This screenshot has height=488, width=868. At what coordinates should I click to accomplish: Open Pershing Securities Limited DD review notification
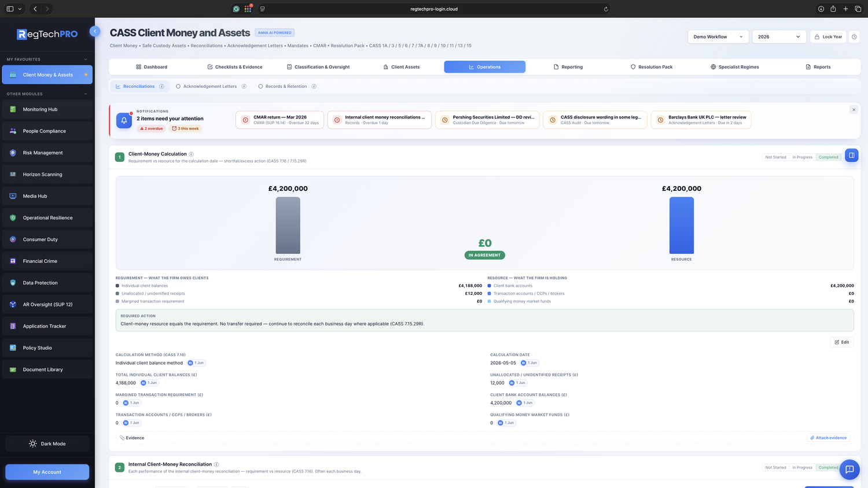click(x=487, y=120)
